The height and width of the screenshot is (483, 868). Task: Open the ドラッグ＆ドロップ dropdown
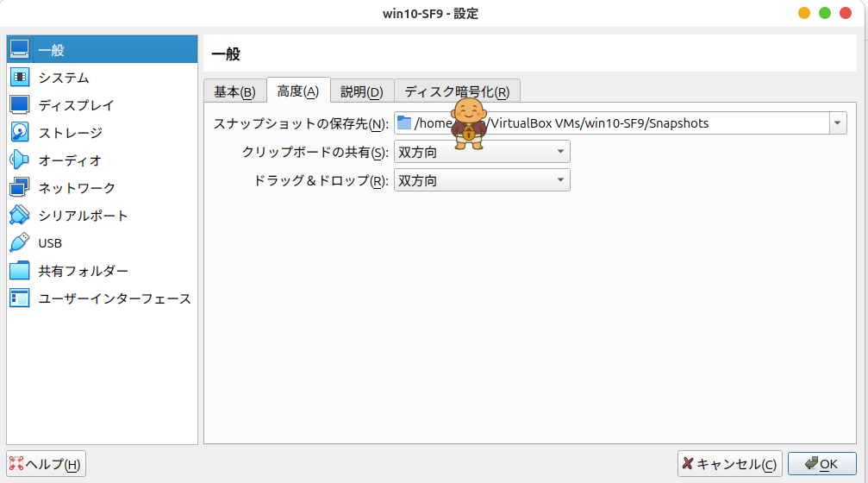482,181
